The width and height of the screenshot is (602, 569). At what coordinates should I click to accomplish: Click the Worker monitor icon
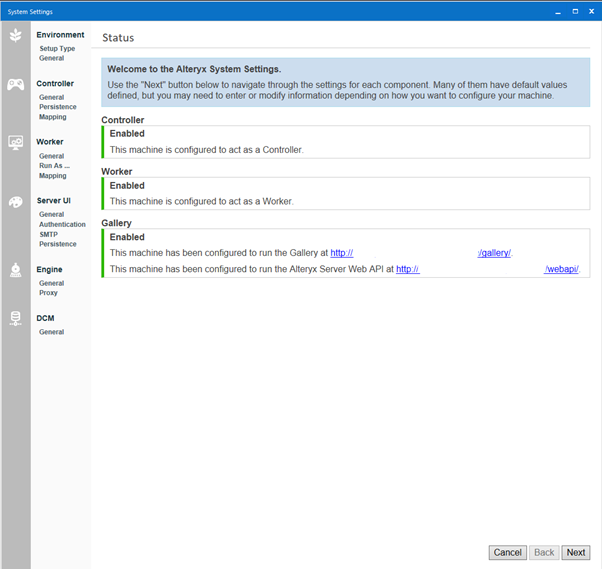[15, 142]
